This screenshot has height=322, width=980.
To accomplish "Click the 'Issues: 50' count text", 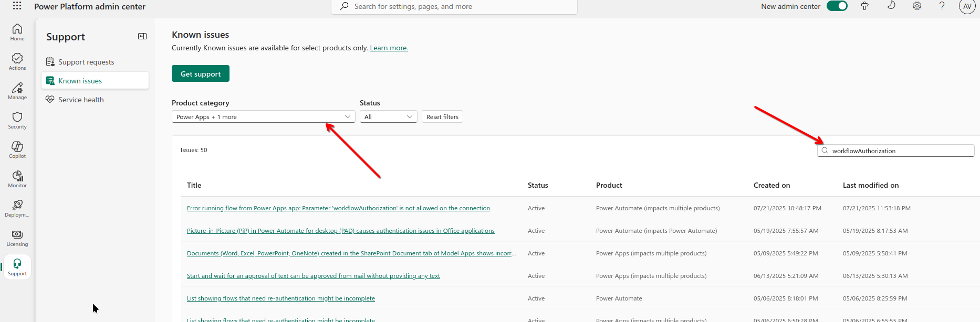I will [194, 150].
